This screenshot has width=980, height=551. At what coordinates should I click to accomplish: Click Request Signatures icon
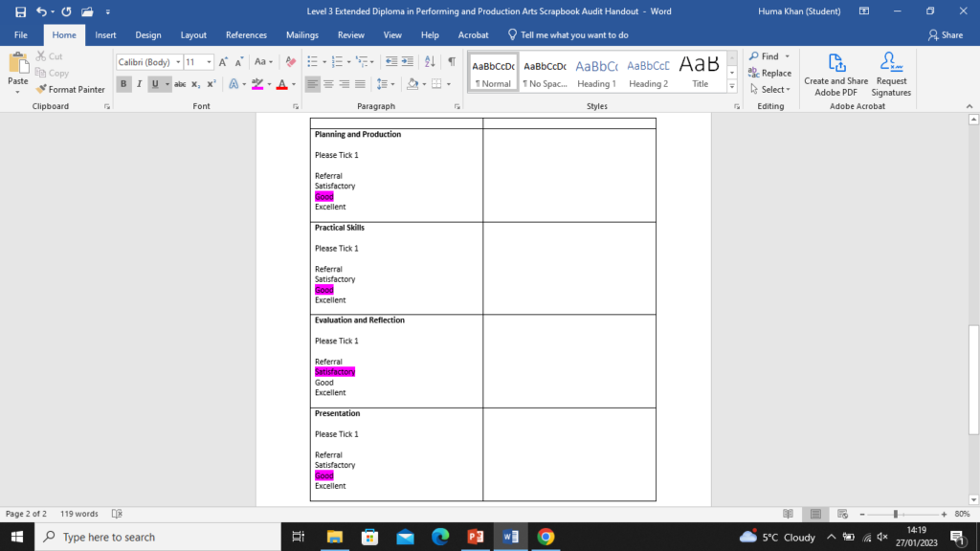point(891,74)
